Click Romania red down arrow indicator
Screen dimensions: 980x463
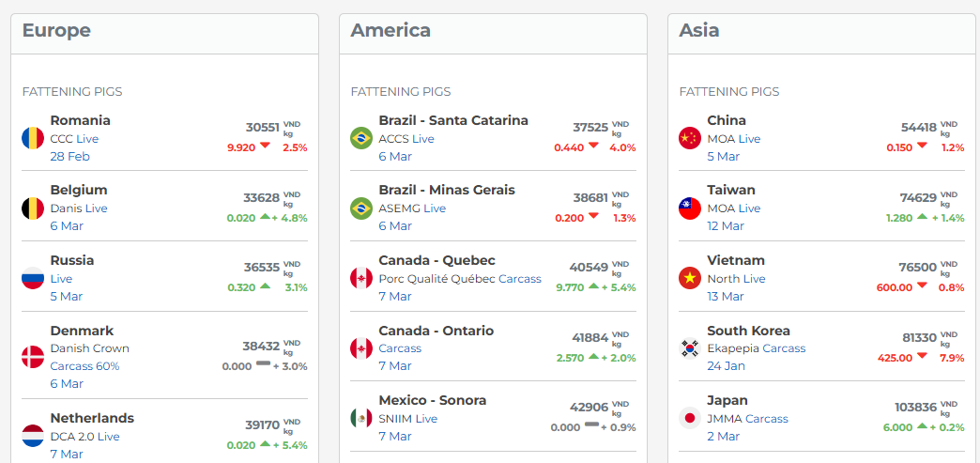pyautogui.click(x=266, y=147)
